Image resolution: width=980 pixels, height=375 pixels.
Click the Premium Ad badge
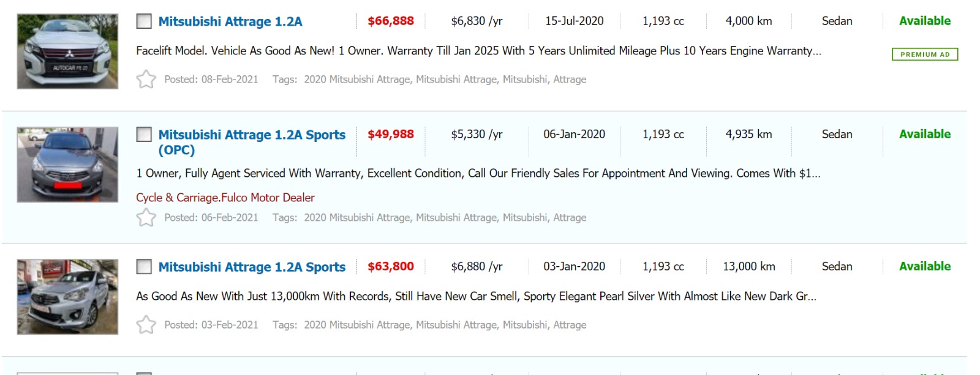point(924,54)
